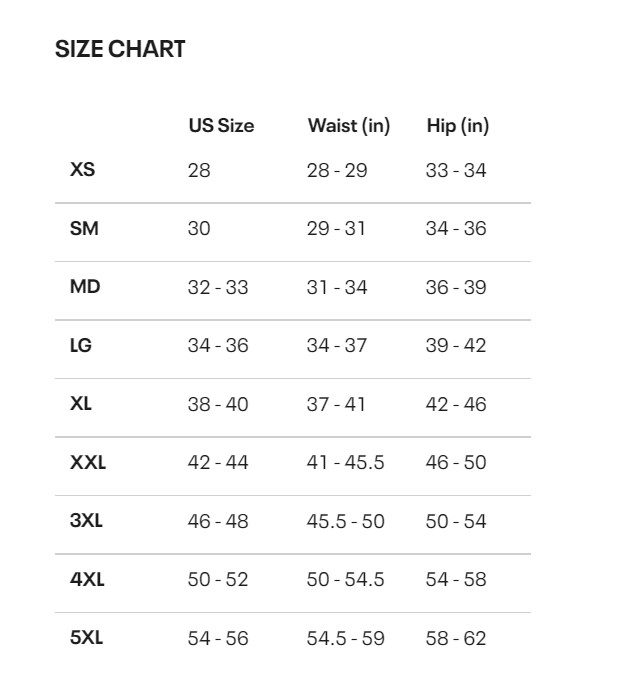Click the SM size row label

84,228
